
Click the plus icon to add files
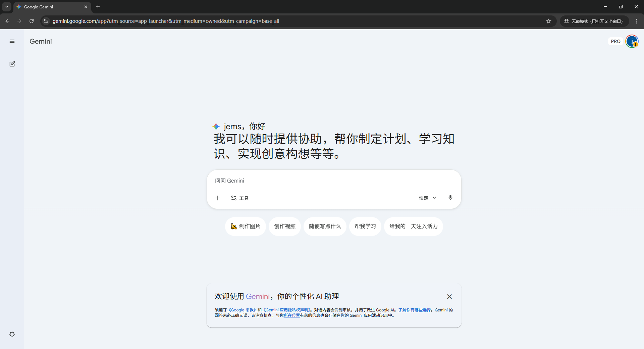click(218, 198)
